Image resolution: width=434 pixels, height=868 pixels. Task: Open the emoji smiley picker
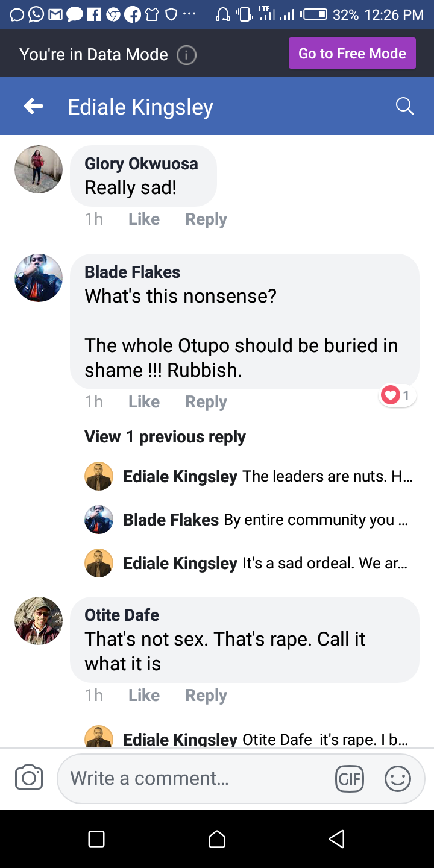(398, 779)
